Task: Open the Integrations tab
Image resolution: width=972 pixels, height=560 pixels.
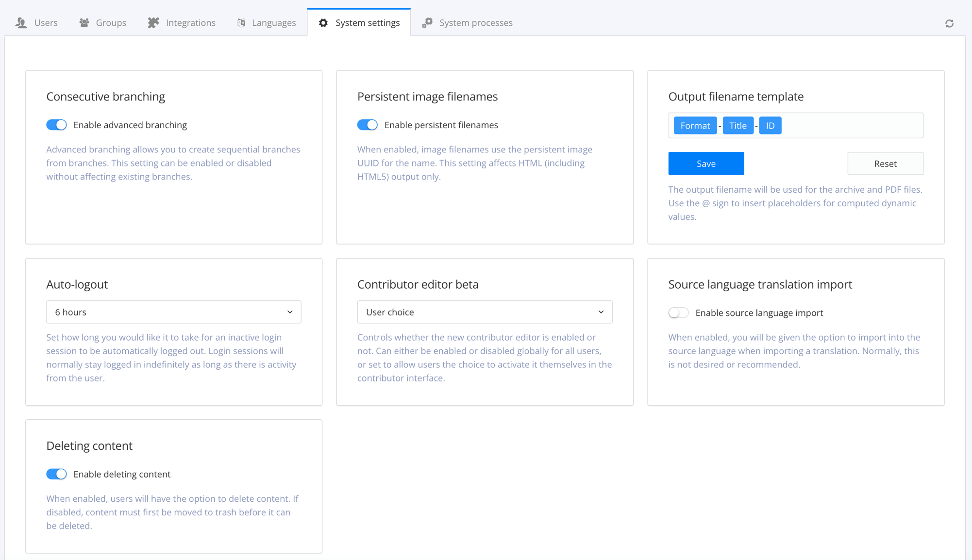Action: pyautogui.click(x=190, y=23)
